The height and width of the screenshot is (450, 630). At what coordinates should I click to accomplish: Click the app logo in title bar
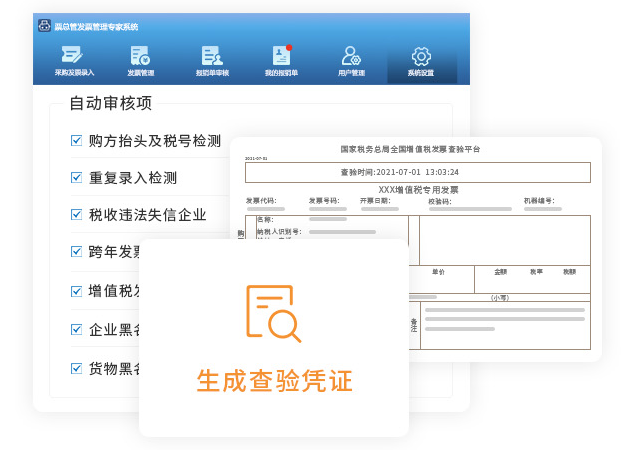(x=42, y=25)
